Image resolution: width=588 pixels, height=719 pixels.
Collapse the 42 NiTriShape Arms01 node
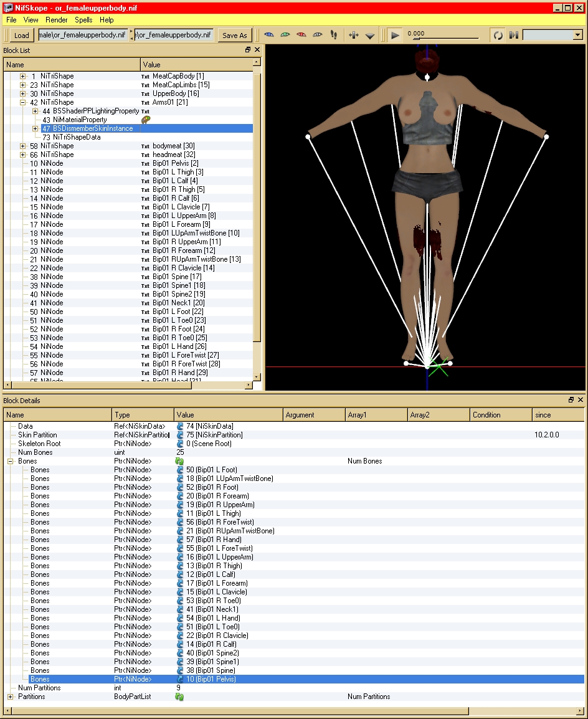click(22, 103)
